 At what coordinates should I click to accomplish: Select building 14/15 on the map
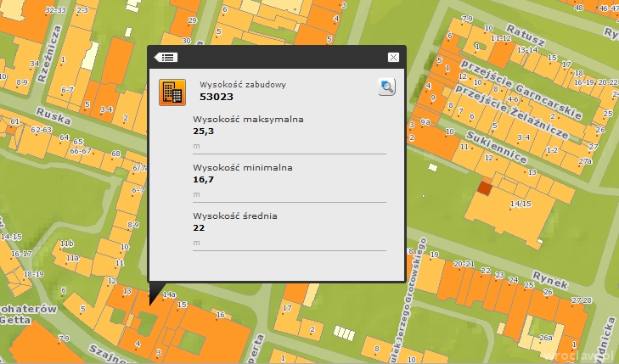(x=520, y=204)
